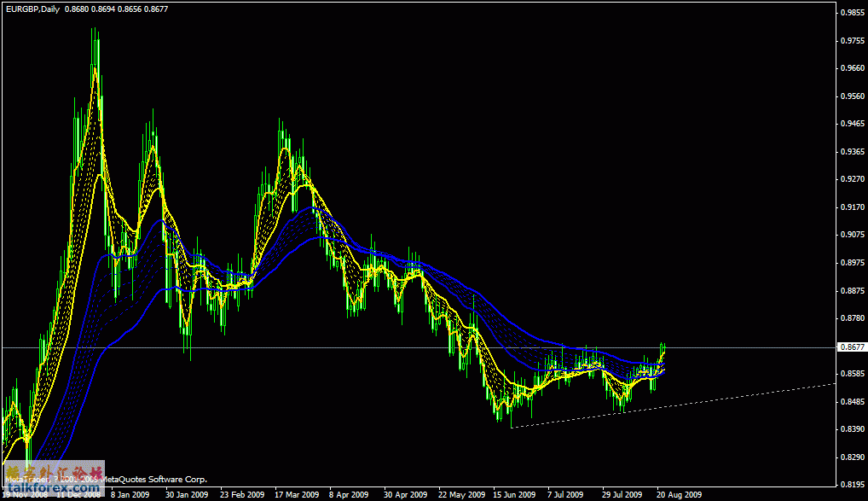Click the 0.9365 price axis label
Image resolution: width=868 pixels, height=501 pixels.
[x=853, y=151]
